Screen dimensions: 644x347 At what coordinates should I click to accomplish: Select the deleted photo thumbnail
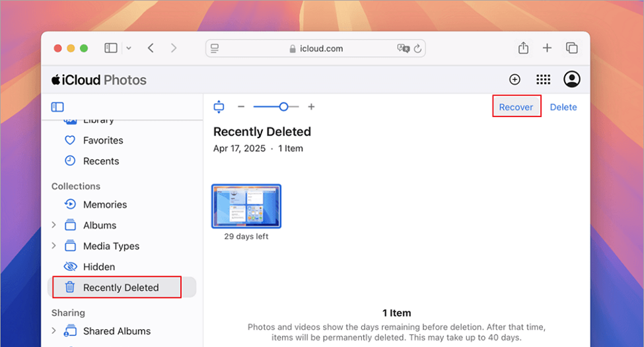246,206
